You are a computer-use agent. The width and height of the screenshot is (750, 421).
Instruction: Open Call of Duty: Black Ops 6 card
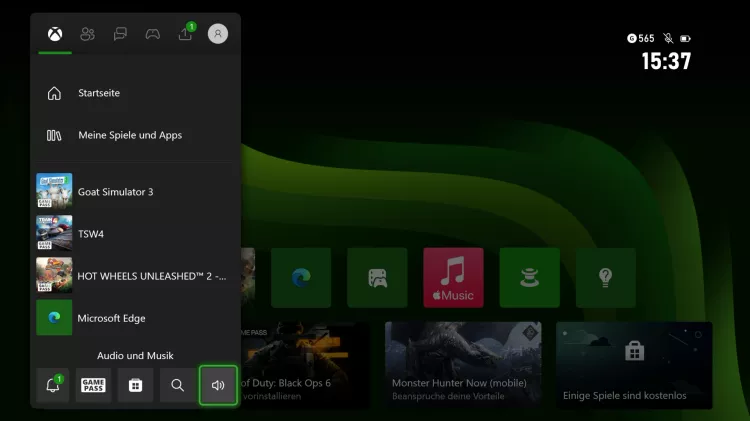(x=305, y=366)
